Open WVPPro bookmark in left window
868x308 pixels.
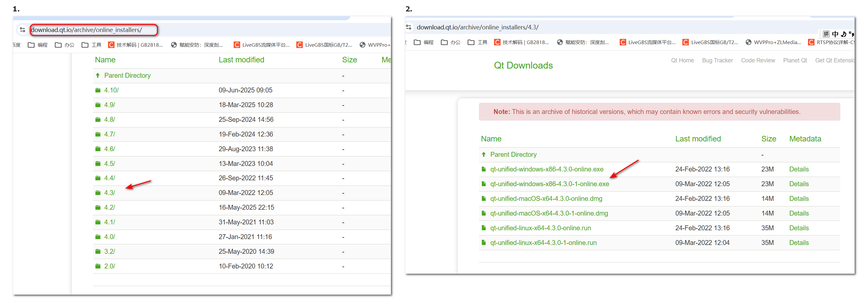coord(375,45)
